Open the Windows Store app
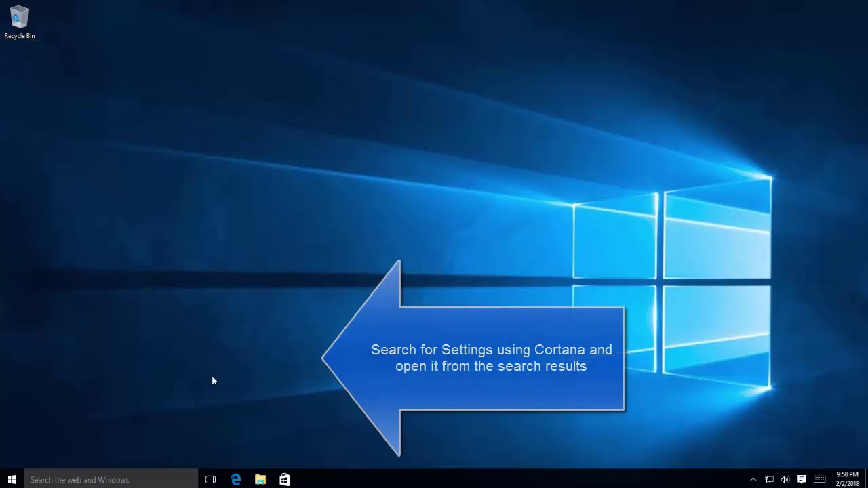The height and width of the screenshot is (488, 868). tap(284, 479)
